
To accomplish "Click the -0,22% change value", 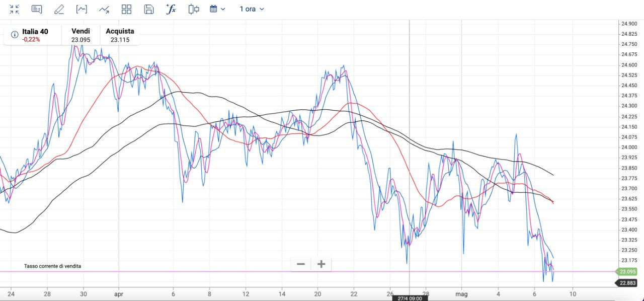I will (x=31, y=39).
